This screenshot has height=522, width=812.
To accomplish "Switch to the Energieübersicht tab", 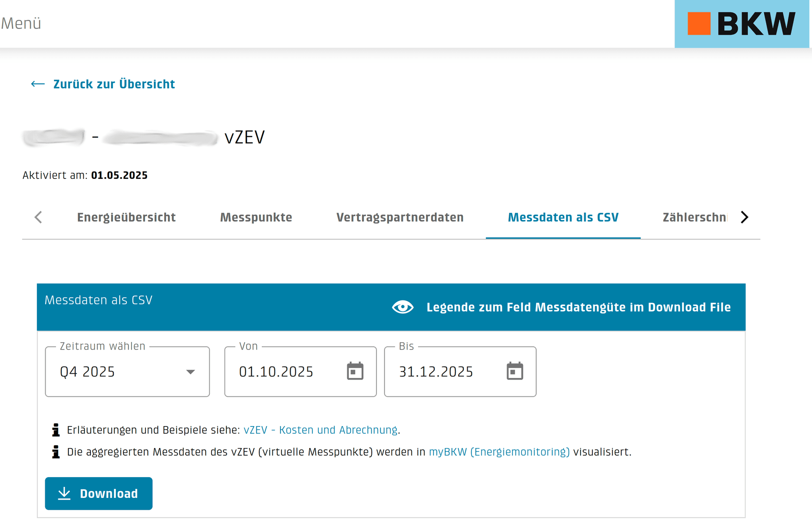I will tap(126, 217).
